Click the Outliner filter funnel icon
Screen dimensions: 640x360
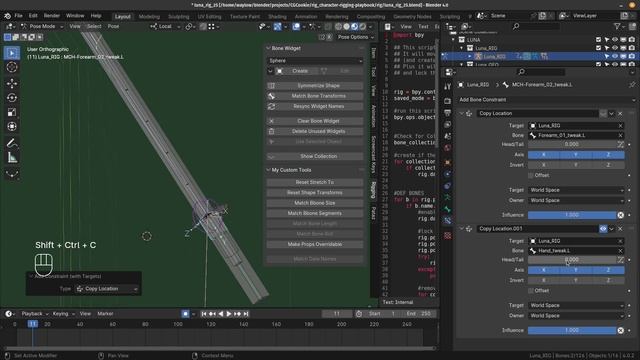pyautogui.click(x=617, y=27)
